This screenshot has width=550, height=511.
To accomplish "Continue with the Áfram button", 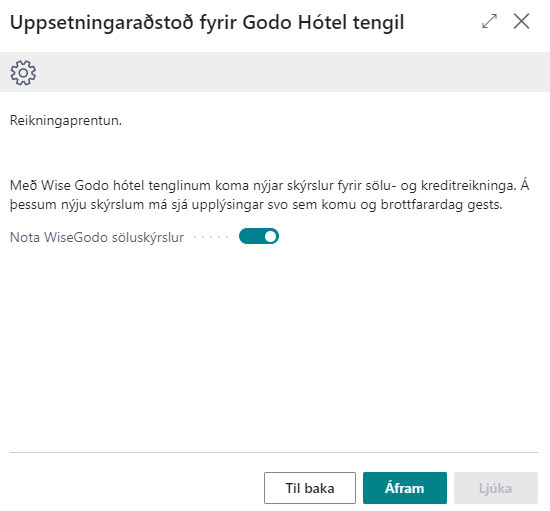I will [405, 488].
